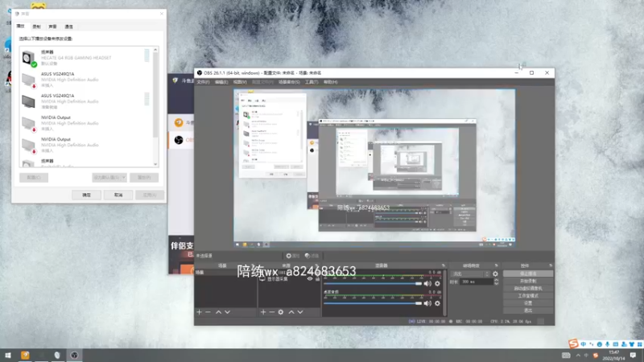This screenshot has width=644, height=362.
Task: Open the Edit menu in OBS
Action: 221,82
